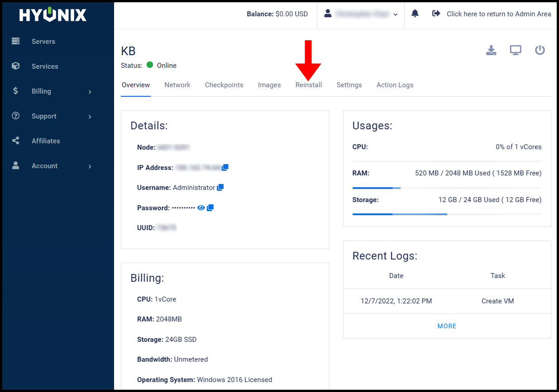This screenshot has width=559, height=392.
Task: Expand the Support sidebar menu
Action: coord(44,116)
